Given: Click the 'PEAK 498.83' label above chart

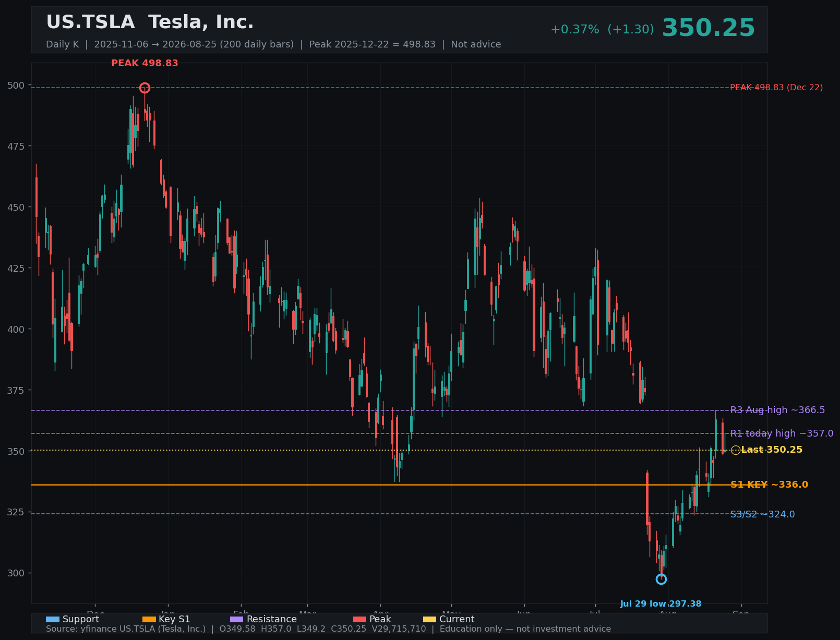Looking at the screenshot, I should [x=145, y=63].
